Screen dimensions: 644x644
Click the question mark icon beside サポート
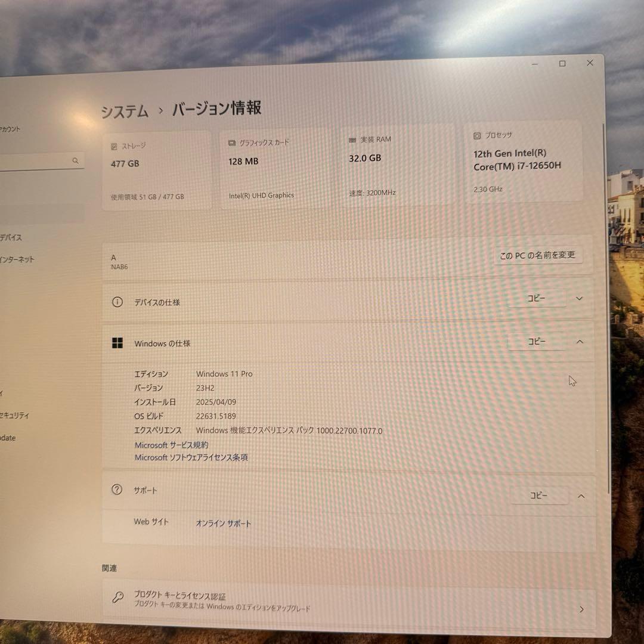pyautogui.click(x=116, y=490)
